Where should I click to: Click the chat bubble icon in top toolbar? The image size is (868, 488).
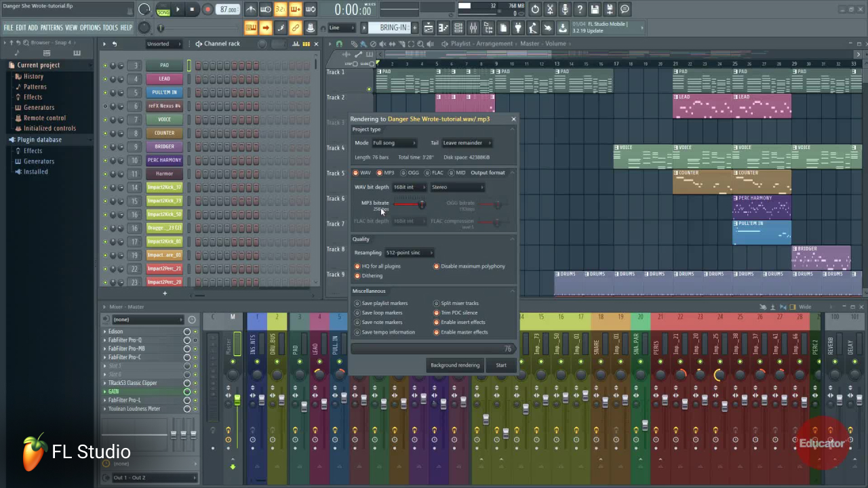(625, 9)
